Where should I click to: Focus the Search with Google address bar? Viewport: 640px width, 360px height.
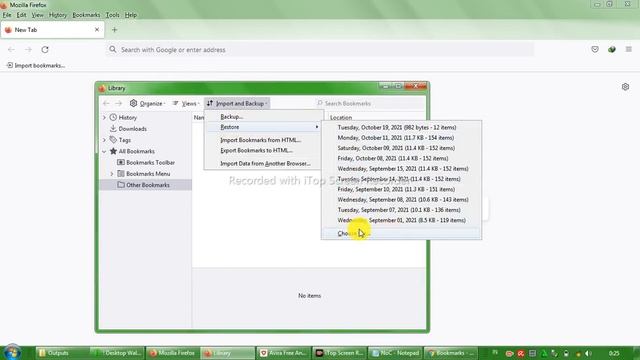320,50
